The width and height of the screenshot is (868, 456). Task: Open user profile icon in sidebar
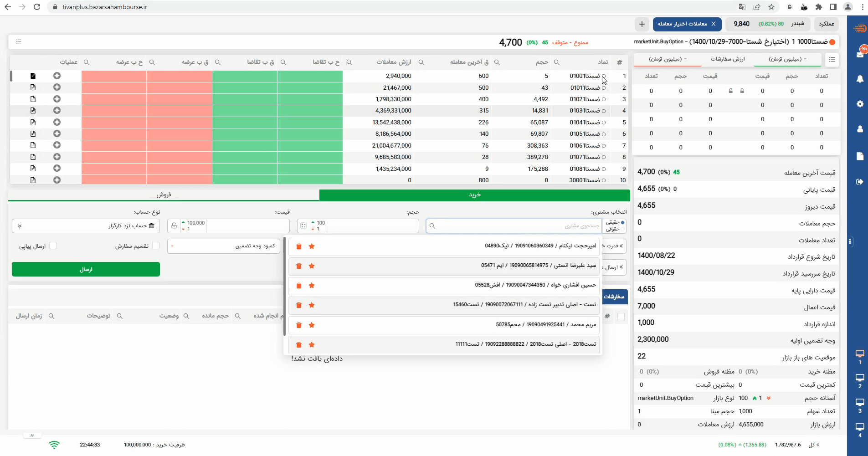coord(860,129)
